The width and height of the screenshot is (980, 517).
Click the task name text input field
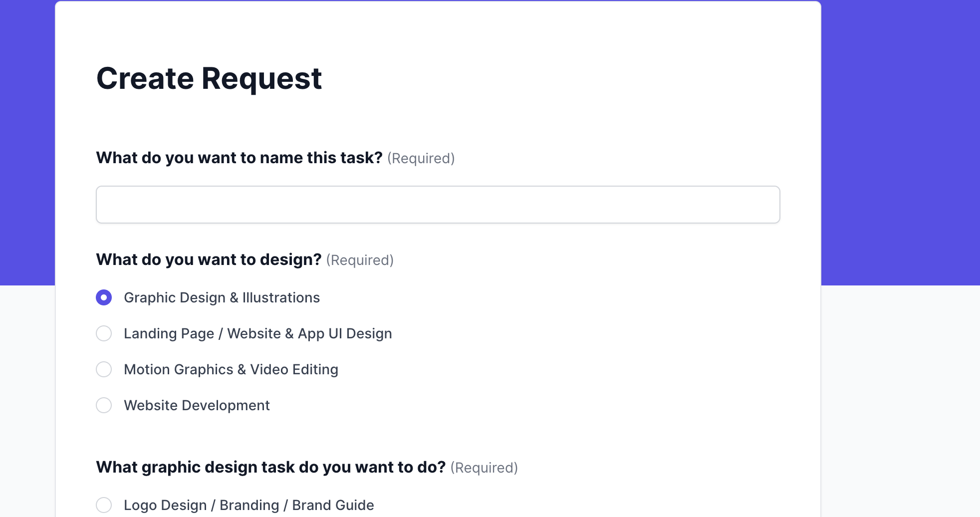[438, 205]
